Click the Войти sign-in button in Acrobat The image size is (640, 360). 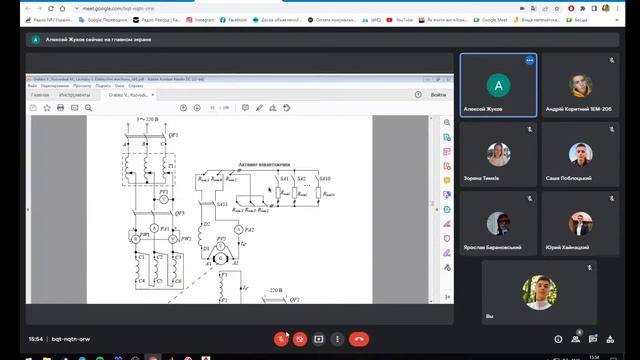coord(438,95)
